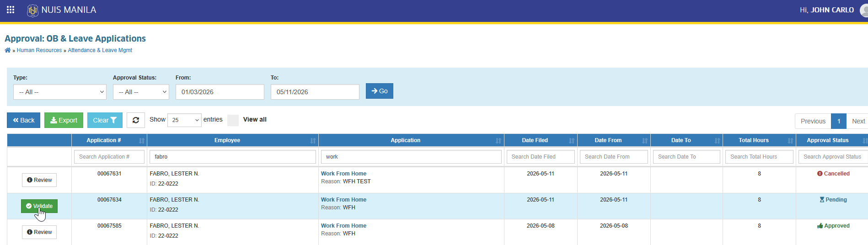Image resolution: width=868 pixels, height=245 pixels.
Task: Export the applications list
Action: (x=64, y=120)
